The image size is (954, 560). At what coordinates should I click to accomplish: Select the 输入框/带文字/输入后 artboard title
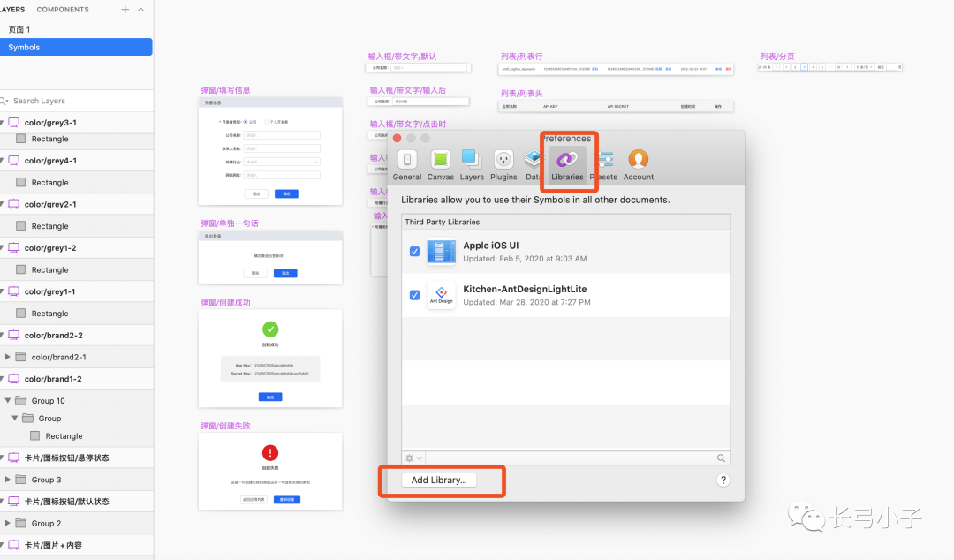point(407,90)
